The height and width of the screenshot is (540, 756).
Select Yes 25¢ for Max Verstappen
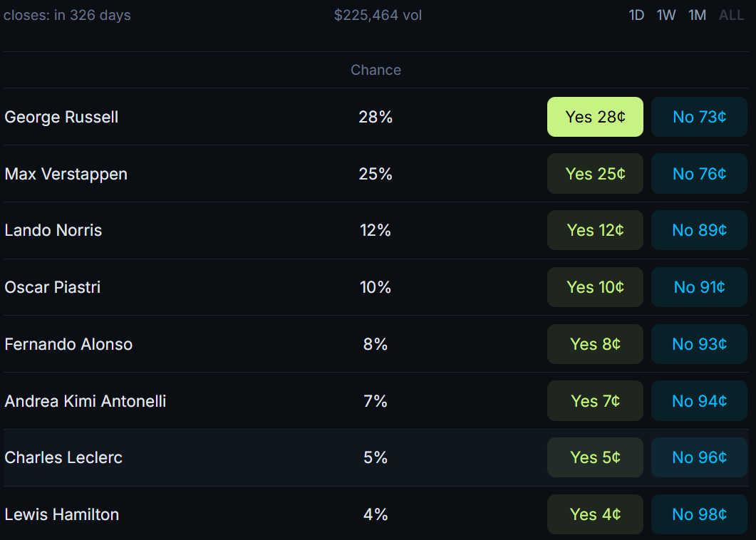point(595,174)
